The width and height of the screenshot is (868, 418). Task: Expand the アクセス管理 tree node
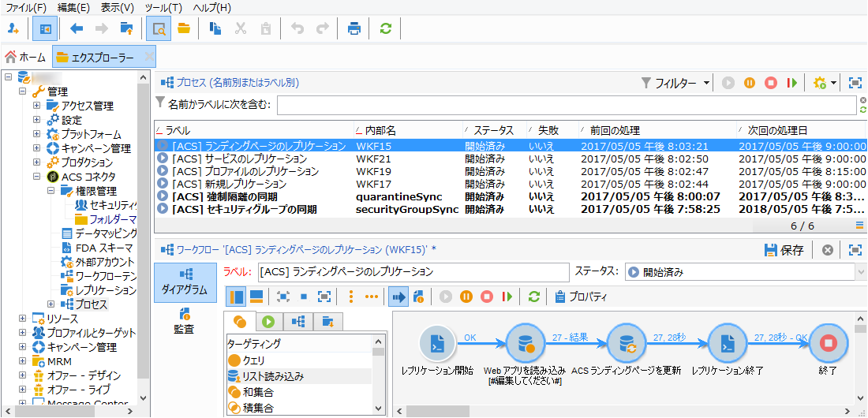click(x=36, y=105)
